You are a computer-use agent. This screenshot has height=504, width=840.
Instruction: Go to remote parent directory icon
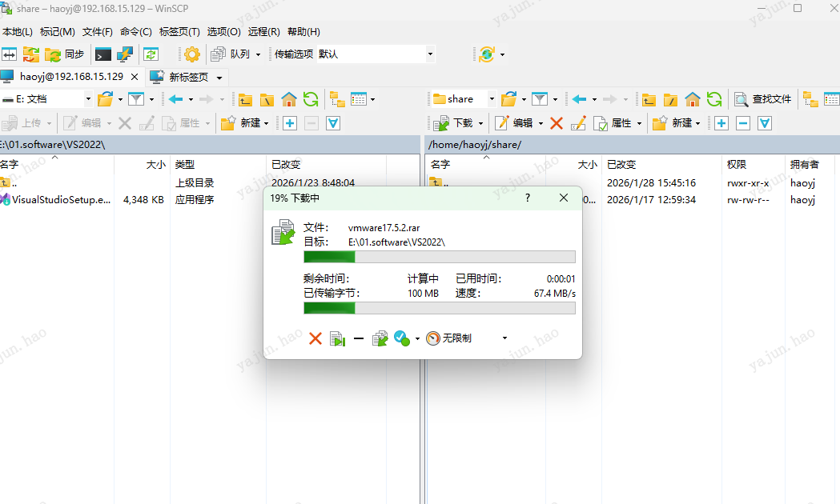point(649,99)
